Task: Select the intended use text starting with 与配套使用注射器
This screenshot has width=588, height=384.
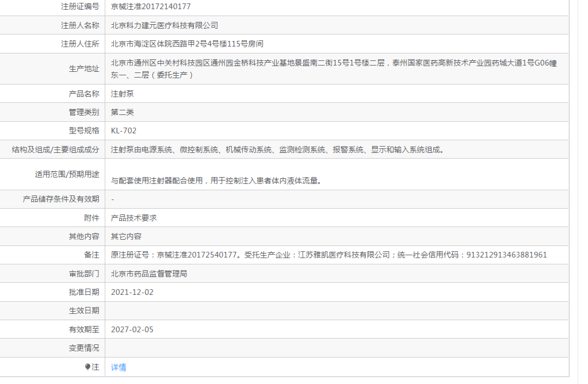Action: [216, 181]
